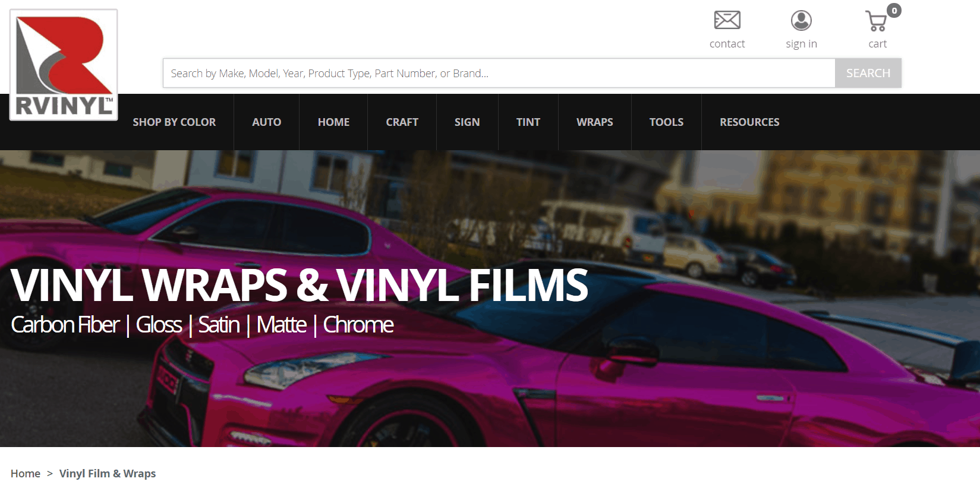Open the RESOURCES menu
Image resolution: width=980 pixels, height=491 pixels.
click(x=749, y=122)
